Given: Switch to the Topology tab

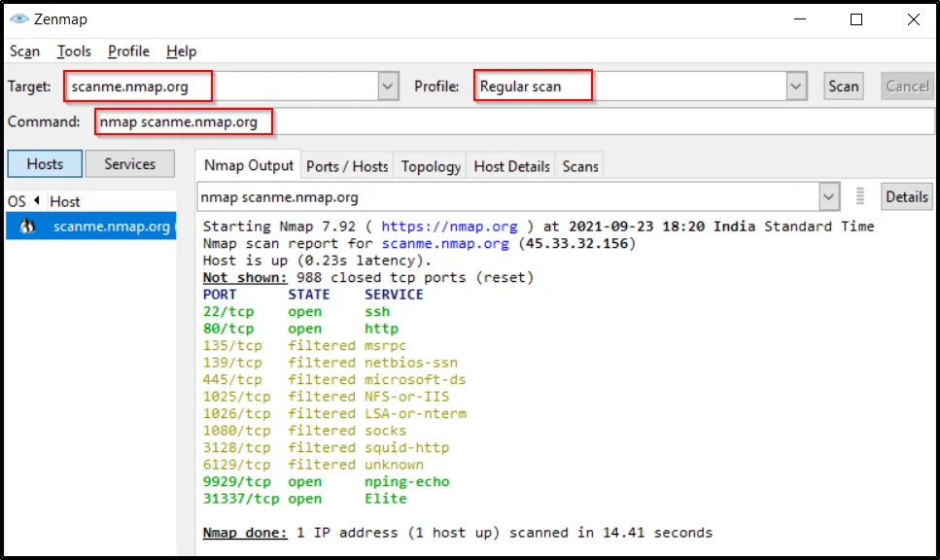Looking at the screenshot, I should click(x=431, y=166).
